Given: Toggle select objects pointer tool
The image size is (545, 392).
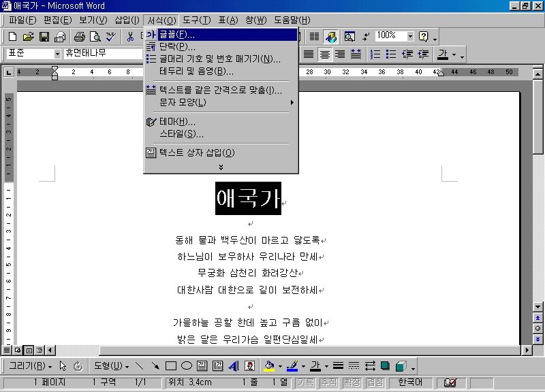Looking at the screenshot, I should click(63, 365).
